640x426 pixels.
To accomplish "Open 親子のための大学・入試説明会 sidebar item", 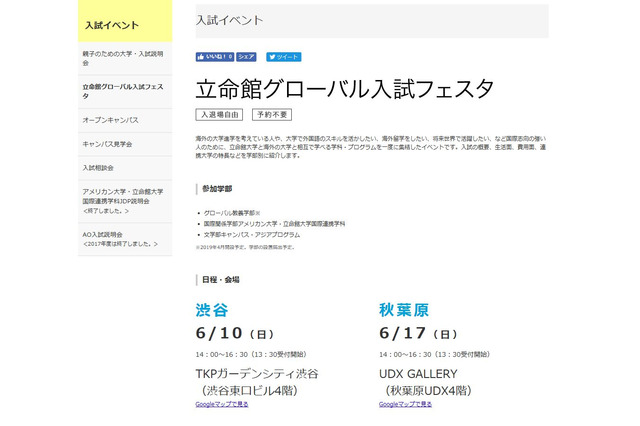I will coord(125,58).
